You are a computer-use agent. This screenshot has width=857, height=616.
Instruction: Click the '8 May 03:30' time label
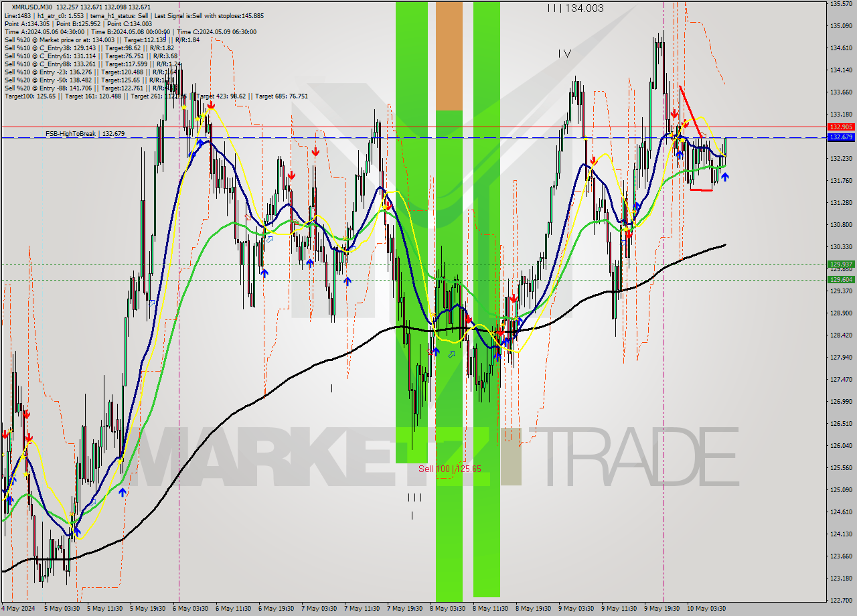(x=447, y=609)
